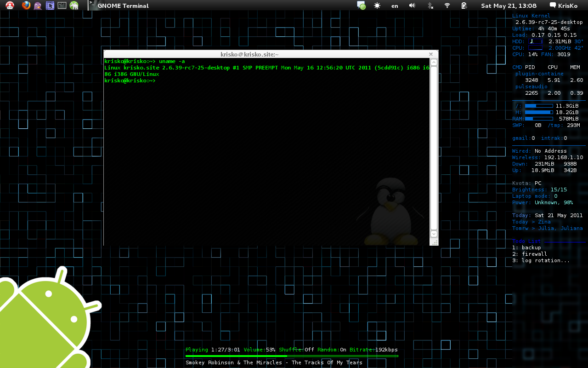Open the wireless network indicator
This screenshot has width=588, height=368.
[x=447, y=6]
